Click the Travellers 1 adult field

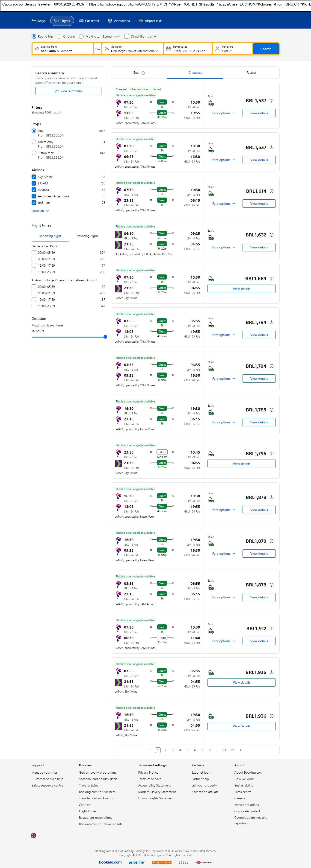233,49
